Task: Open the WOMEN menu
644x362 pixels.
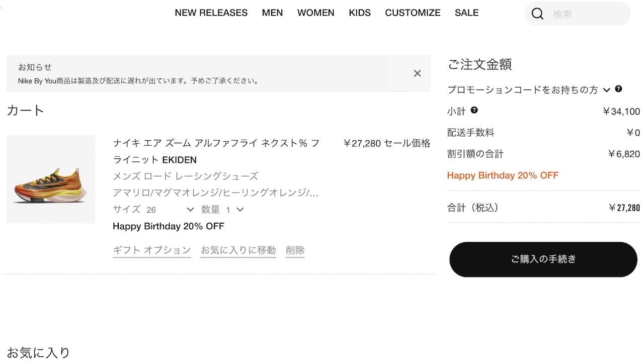Action: click(x=315, y=13)
